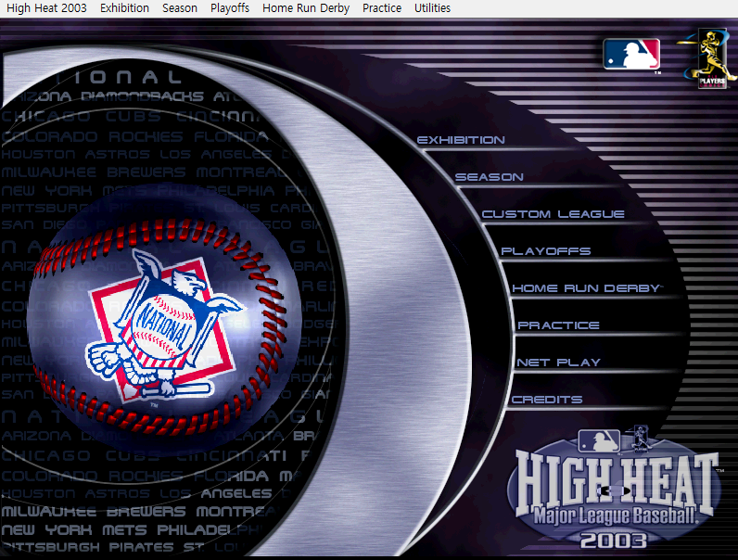Click the small MLB logo above High Heat
Viewport: 738px width, 560px height.
tap(599, 441)
